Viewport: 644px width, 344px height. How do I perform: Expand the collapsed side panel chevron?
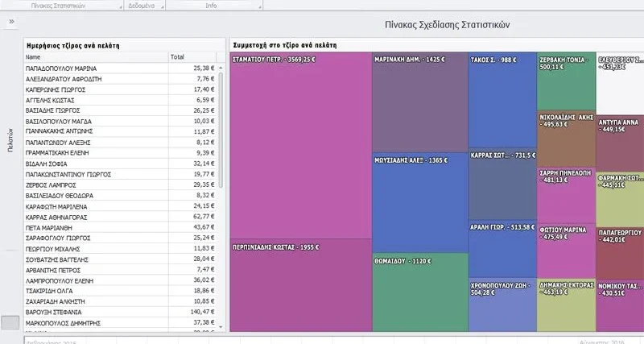pyautogui.click(x=11, y=22)
